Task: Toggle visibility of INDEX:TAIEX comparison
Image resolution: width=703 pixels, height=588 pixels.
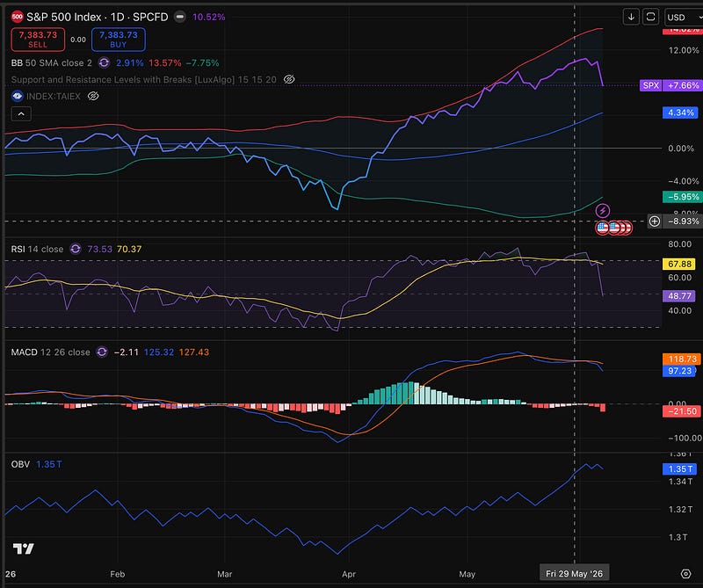Action: point(93,96)
